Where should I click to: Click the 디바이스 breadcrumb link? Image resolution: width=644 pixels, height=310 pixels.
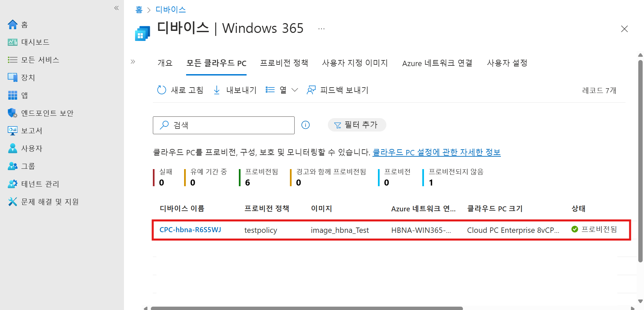tap(171, 9)
